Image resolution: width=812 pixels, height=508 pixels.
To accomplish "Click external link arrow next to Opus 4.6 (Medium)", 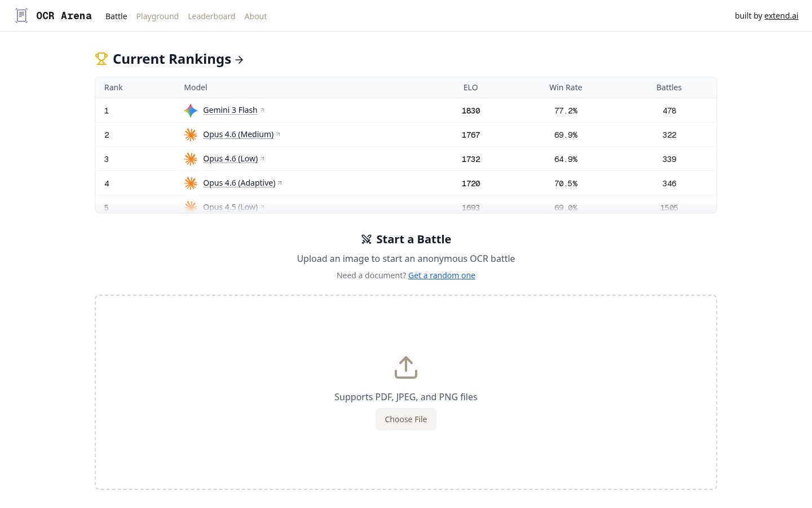I will pos(278,134).
